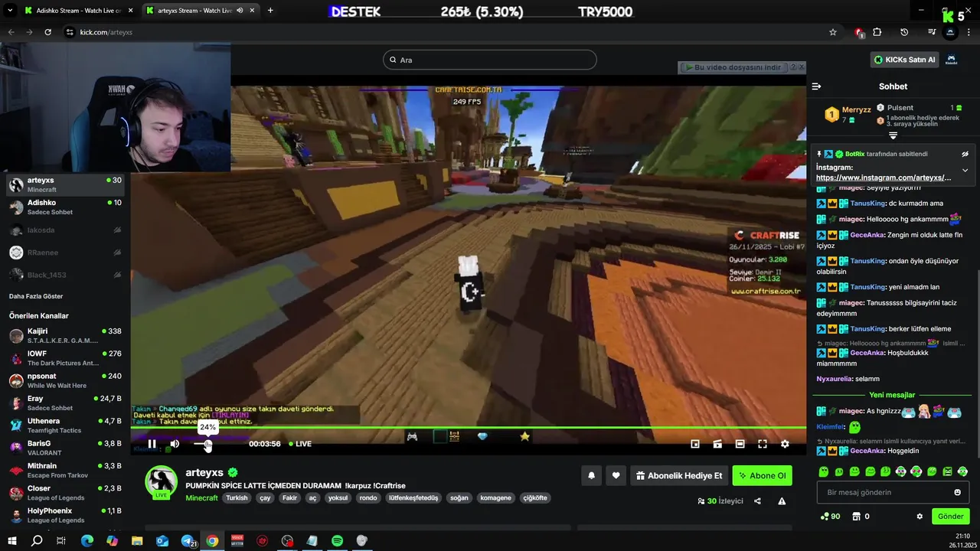980x551 pixels.
Task: Open emoji picker in message box
Action: [957, 492]
